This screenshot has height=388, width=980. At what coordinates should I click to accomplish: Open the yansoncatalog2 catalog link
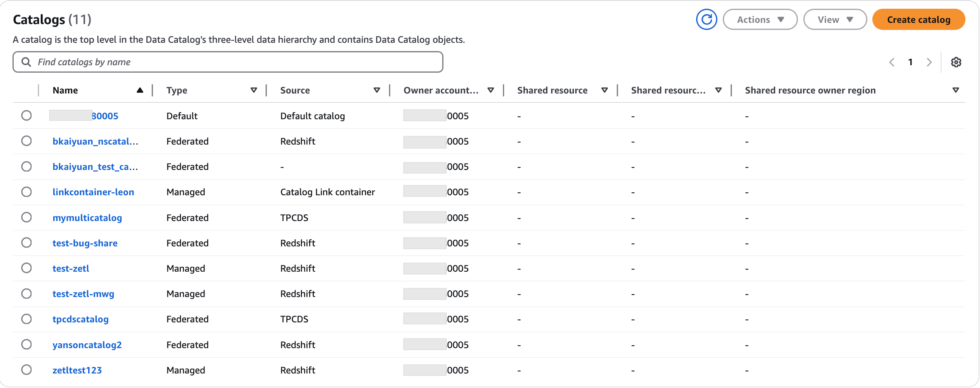87,345
